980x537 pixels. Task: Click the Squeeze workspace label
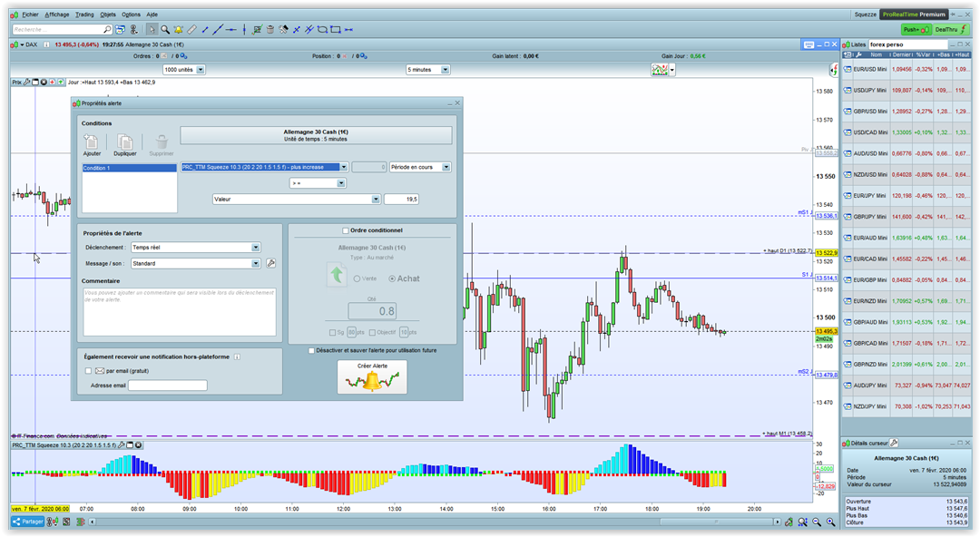pyautogui.click(x=865, y=15)
